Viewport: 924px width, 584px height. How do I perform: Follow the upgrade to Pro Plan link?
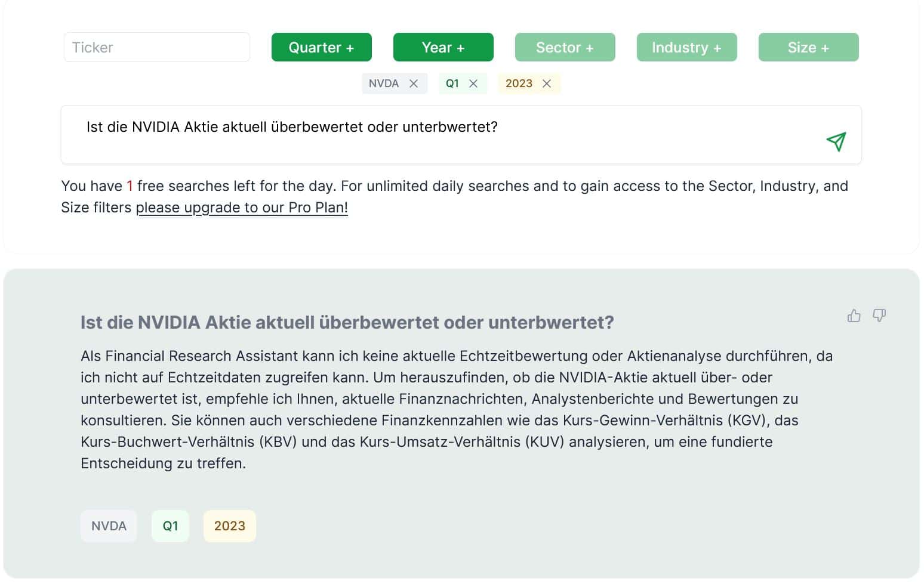242,208
